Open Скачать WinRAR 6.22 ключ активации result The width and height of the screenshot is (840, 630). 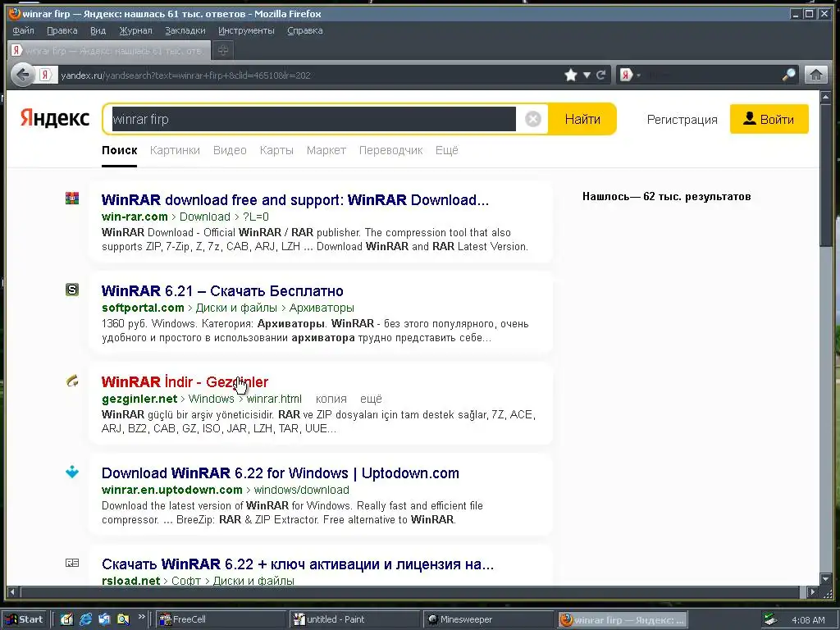(297, 564)
